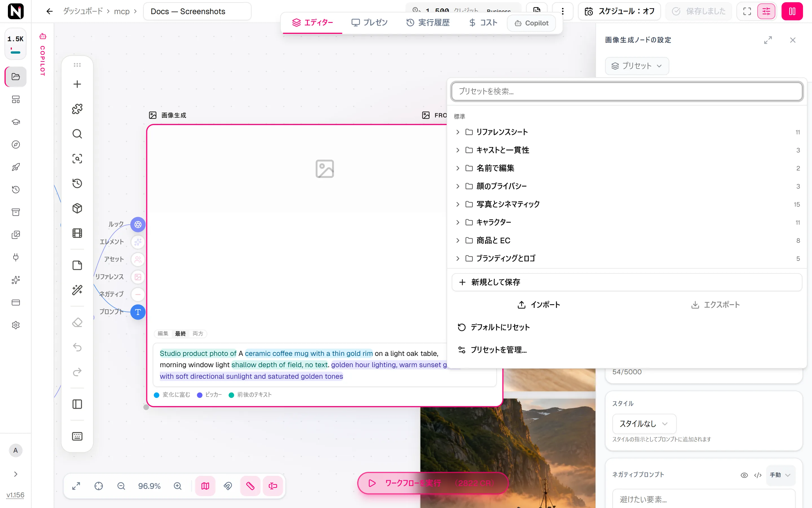
Task: Toggle the negative prompt eye icon
Action: pos(744,475)
